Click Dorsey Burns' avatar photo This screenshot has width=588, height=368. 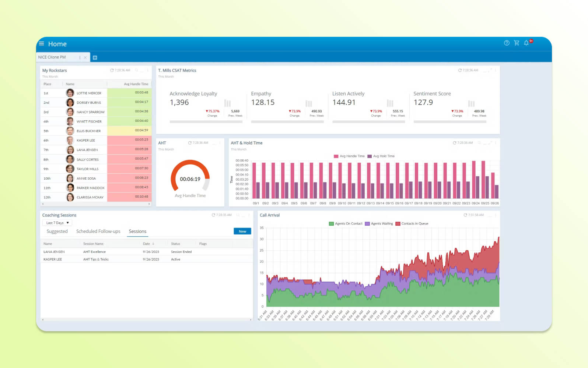pos(70,102)
